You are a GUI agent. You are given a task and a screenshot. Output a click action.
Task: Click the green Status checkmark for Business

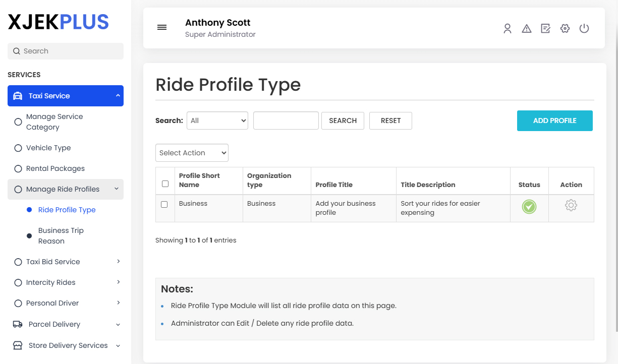pos(529,207)
